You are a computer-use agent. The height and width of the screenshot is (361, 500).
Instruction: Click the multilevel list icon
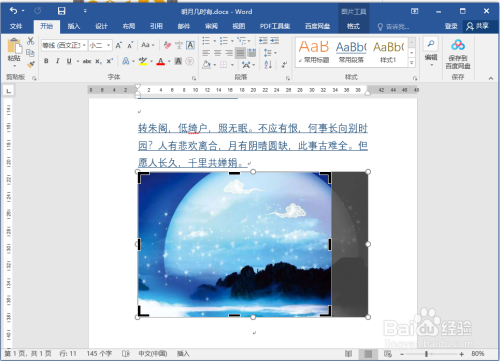point(242,41)
